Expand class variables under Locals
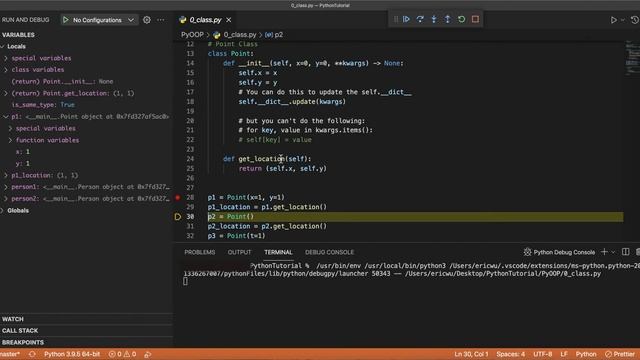This screenshot has width=640, height=360. pos(6,70)
